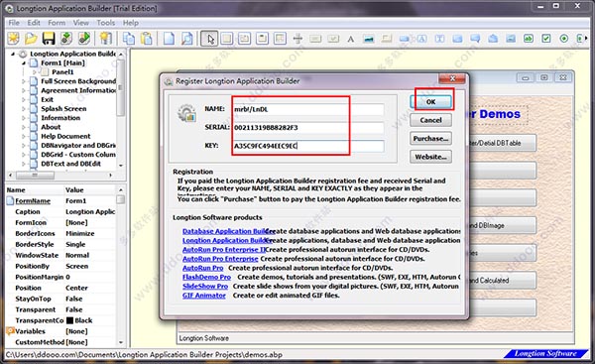Collapse the Longtion Application Builder root node
Viewport: 595px width, 364px height.
point(13,54)
